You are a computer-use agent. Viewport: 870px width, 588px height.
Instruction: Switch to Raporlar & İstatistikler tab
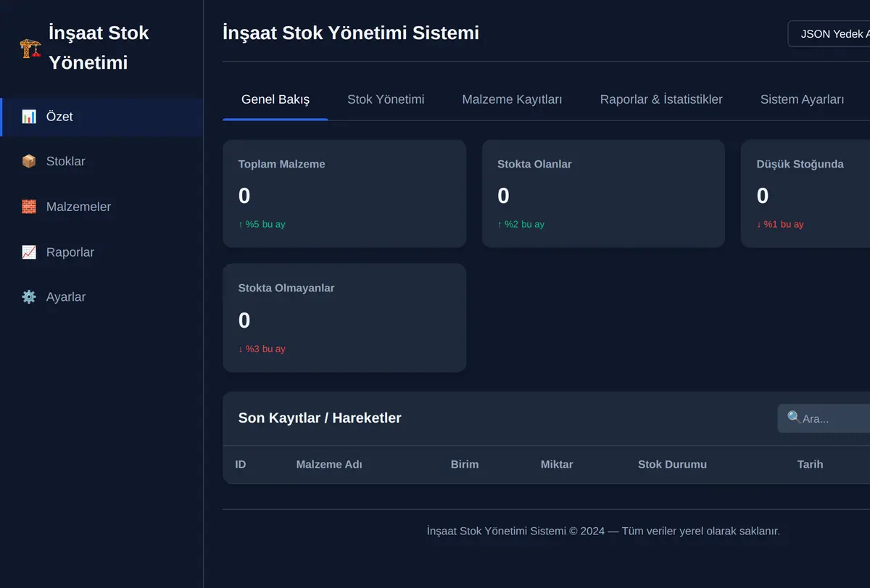click(x=661, y=99)
